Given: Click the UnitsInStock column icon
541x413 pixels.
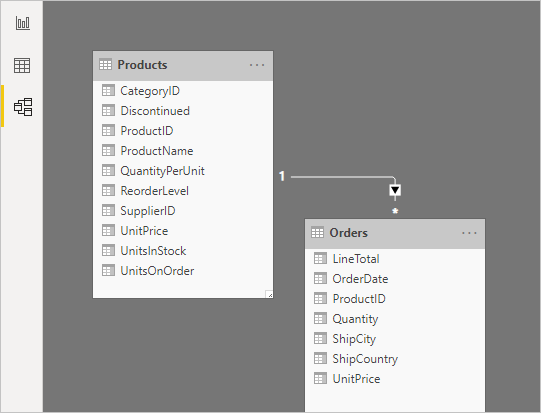Looking at the screenshot, I should pos(108,250).
